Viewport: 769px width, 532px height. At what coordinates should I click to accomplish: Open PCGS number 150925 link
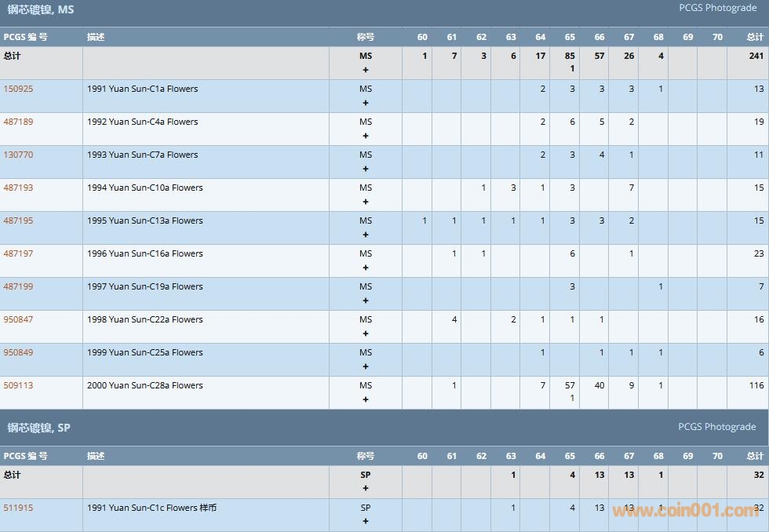pos(18,89)
